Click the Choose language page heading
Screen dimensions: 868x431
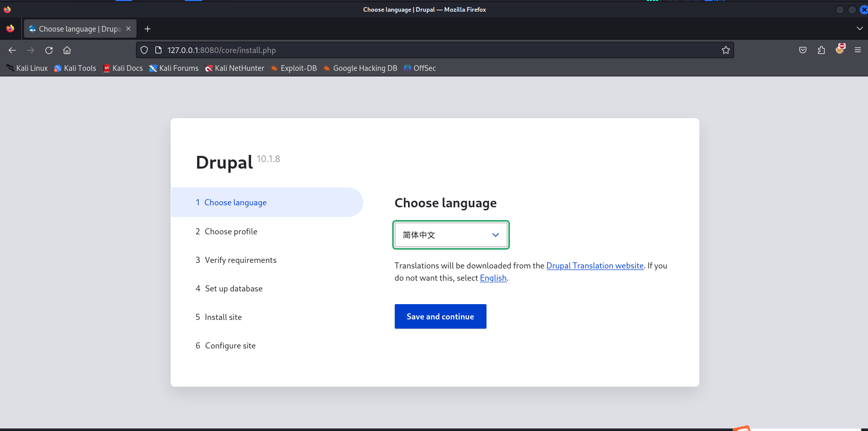pos(446,203)
